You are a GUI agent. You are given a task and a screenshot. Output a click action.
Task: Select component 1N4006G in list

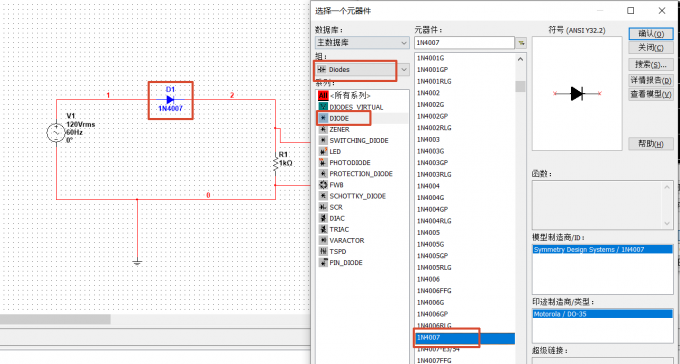tap(431, 302)
